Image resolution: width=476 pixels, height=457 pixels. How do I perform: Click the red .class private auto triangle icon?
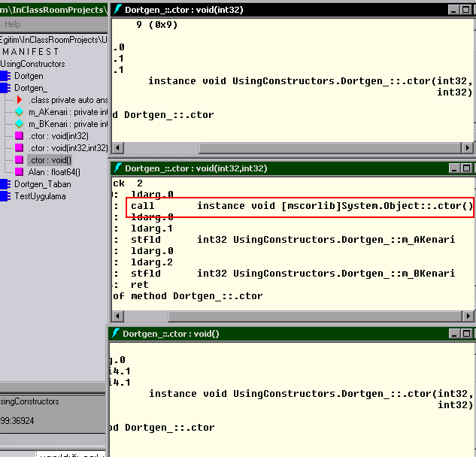[19, 100]
